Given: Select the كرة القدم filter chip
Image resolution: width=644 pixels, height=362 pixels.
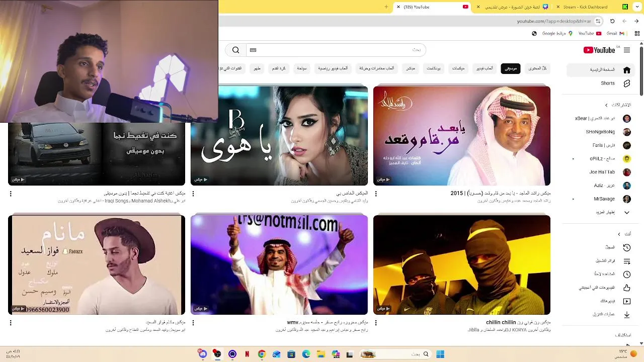Looking at the screenshot, I should click(x=279, y=68).
